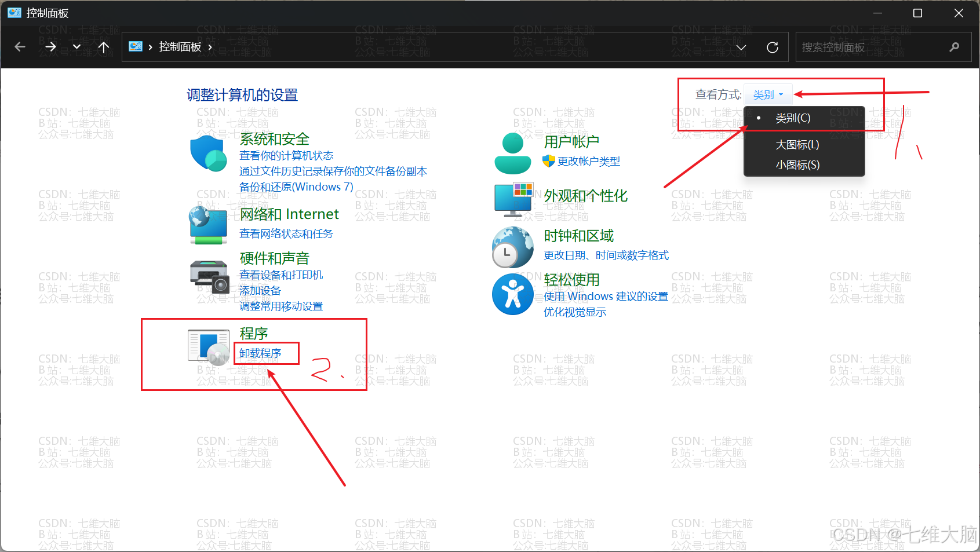Open 外观和个性化 category heading

[586, 196]
